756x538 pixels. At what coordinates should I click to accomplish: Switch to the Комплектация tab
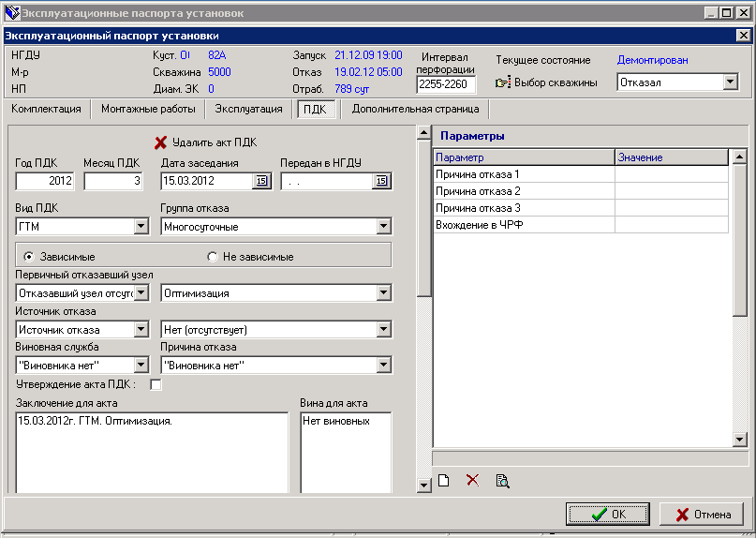(46, 109)
